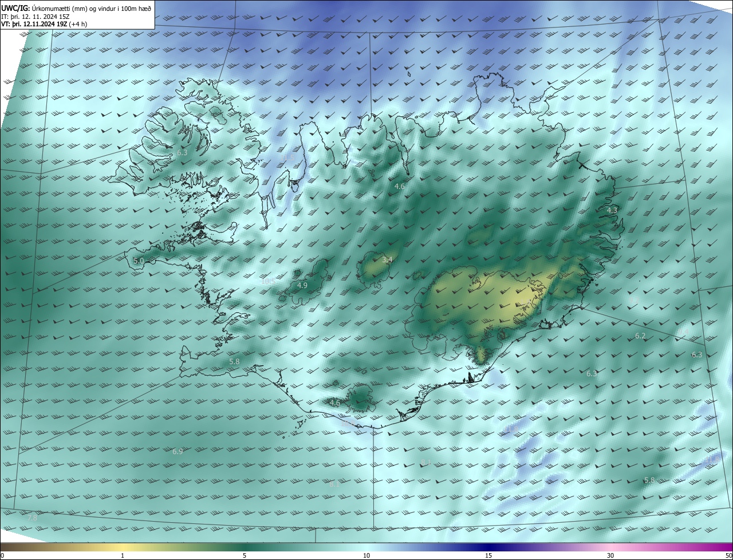Viewport: 733px width, 560px height.
Task: Click the 4.9 value on the Langjökull glacier
Action: click(x=302, y=285)
